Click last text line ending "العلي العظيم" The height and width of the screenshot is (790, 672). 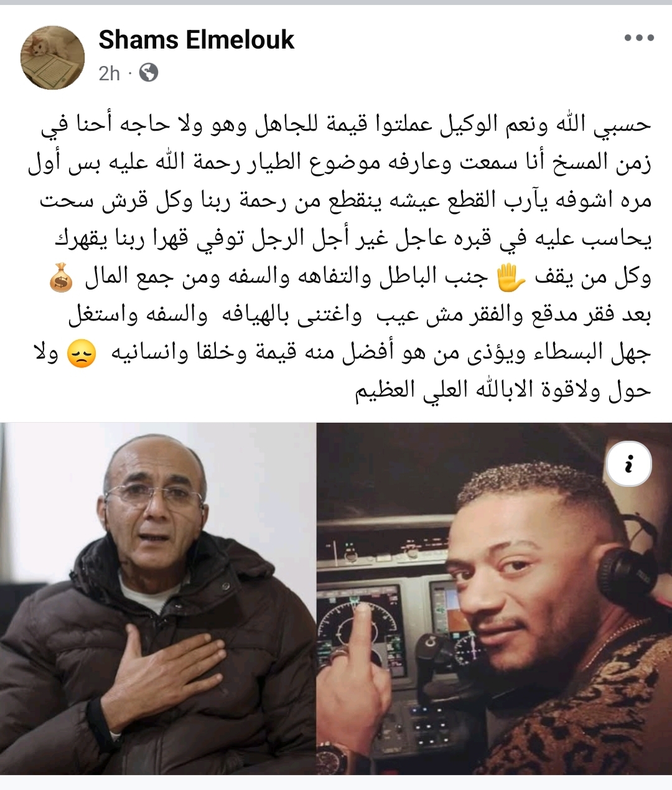point(503,391)
